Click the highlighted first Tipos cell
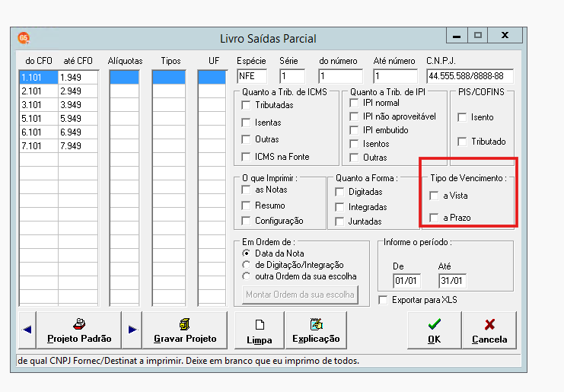This screenshot has height=392, width=564. coord(169,78)
